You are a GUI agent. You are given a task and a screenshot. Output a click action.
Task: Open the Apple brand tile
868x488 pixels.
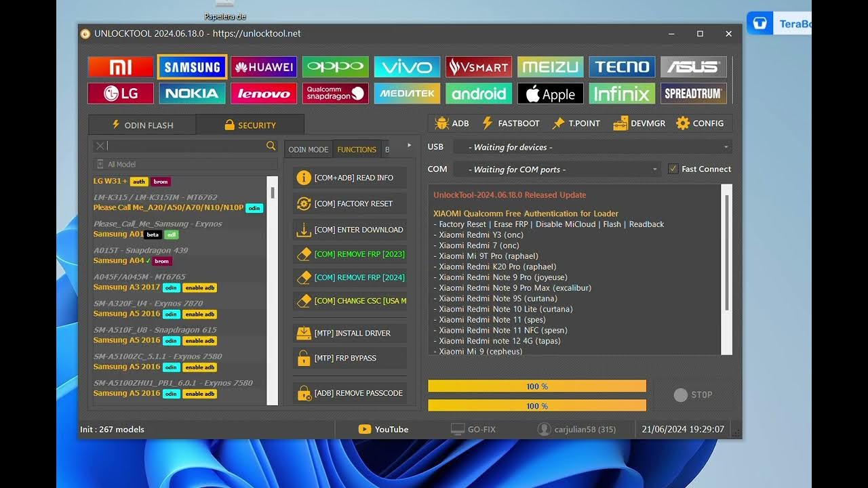pyautogui.click(x=550, y=94)
